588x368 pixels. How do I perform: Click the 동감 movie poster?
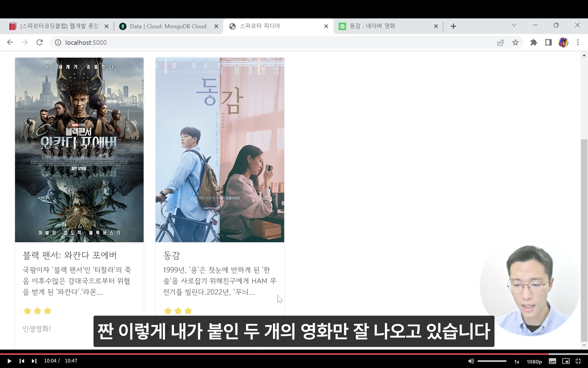click(220, 150)
